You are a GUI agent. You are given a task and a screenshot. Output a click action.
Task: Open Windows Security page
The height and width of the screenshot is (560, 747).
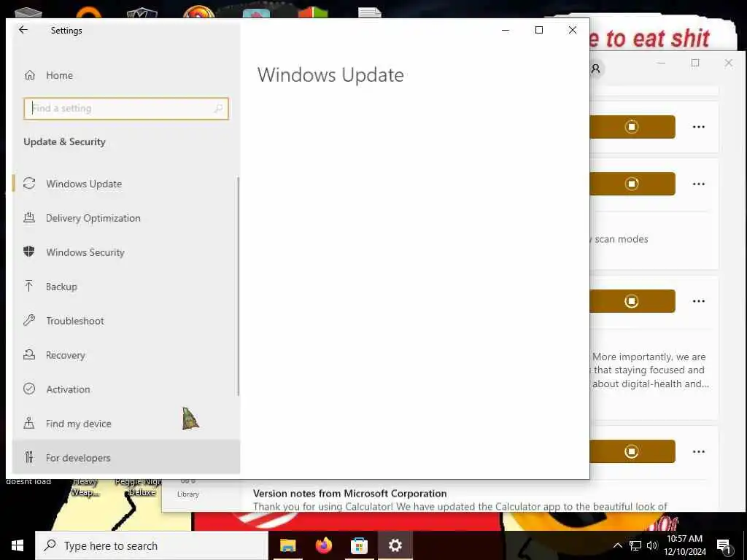pyautogui.click(x=125, y=252)
